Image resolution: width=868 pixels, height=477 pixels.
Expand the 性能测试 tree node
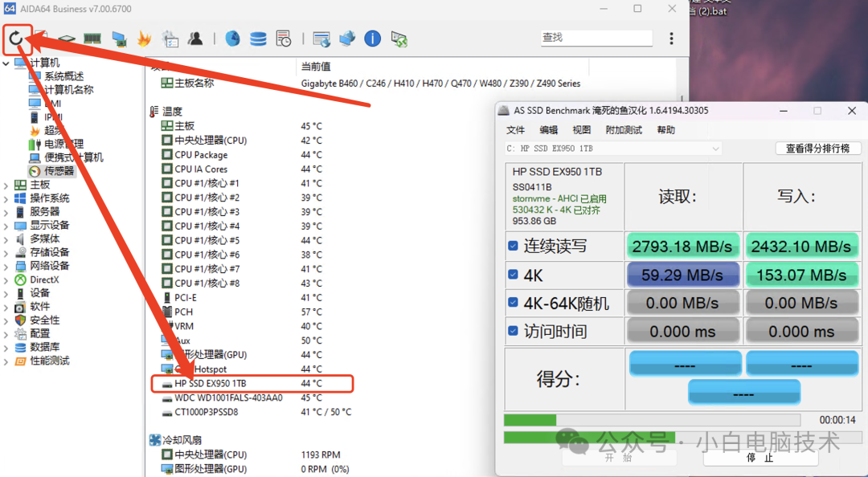click(6, 361)
